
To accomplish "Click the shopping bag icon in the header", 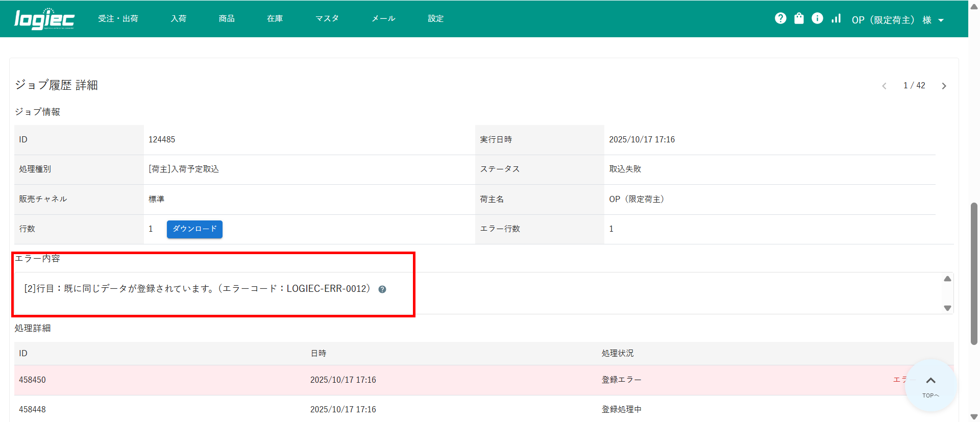I will (799, 18).
